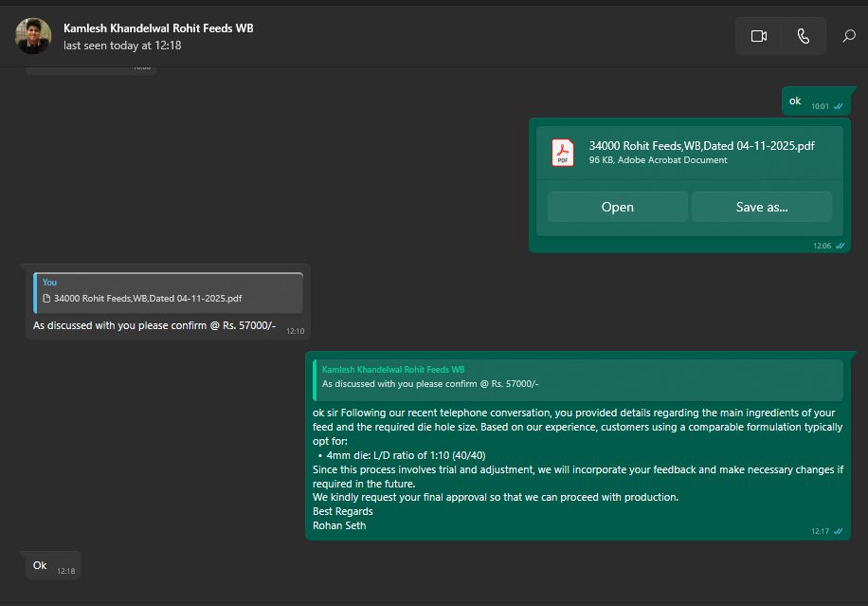Open the contact's profile picture
Screen dimensions: 868x606
33,36
